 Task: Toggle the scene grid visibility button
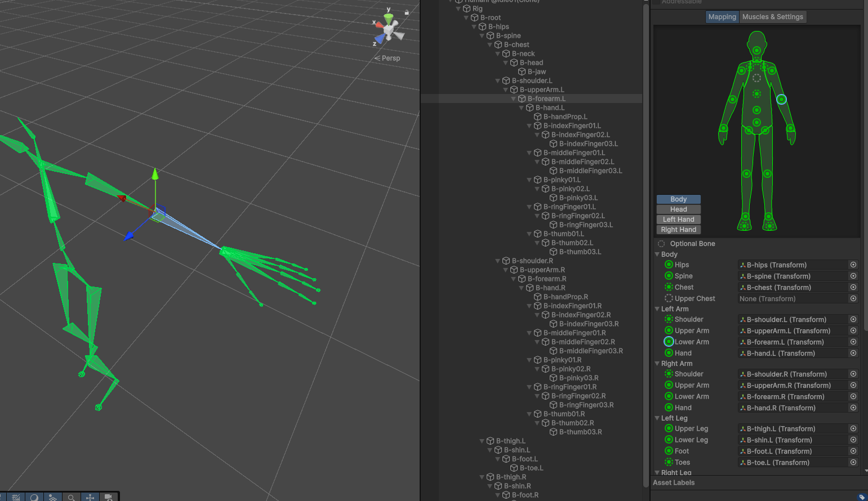click(x=16, y=497)
